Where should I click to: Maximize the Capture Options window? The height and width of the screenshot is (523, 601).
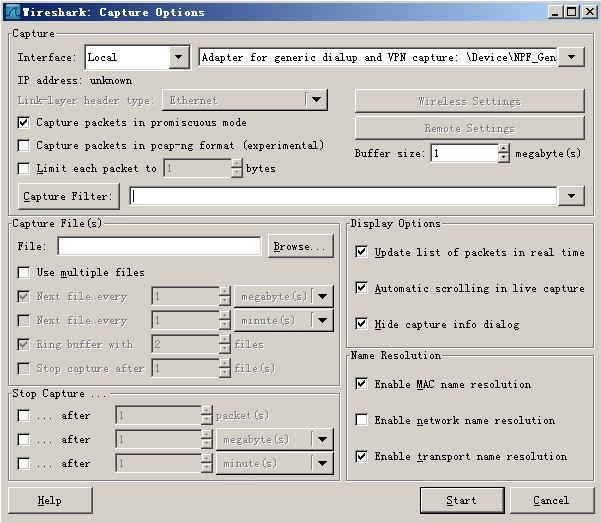click(x=571, y=12)
